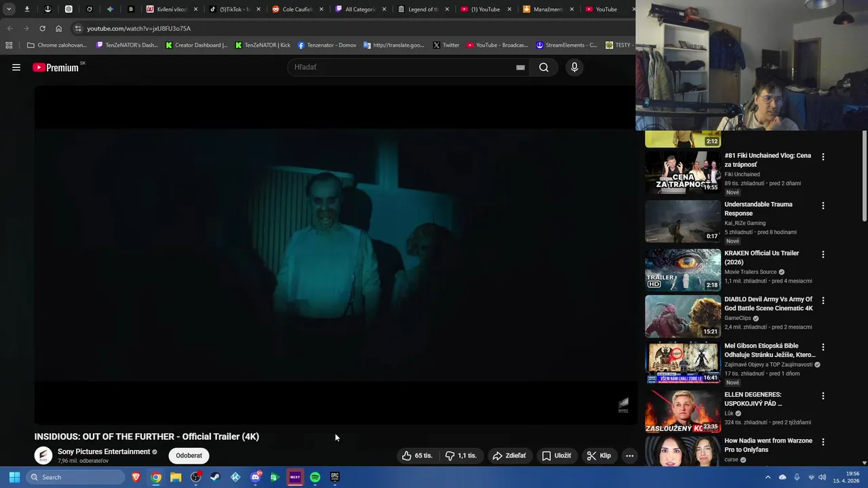Image resolution: width=868 pixels, height=488 pixels.
Task: Share the video with Zdieľať button
Action: pos(509,455)
